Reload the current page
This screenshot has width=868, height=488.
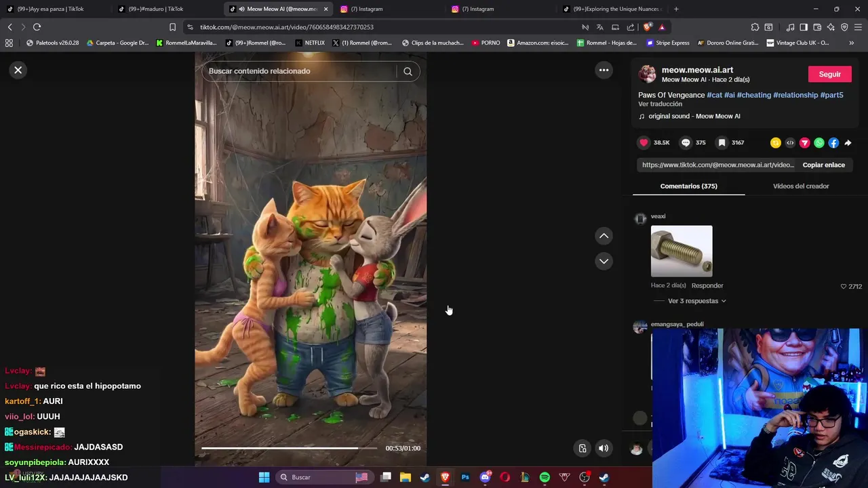37,27
